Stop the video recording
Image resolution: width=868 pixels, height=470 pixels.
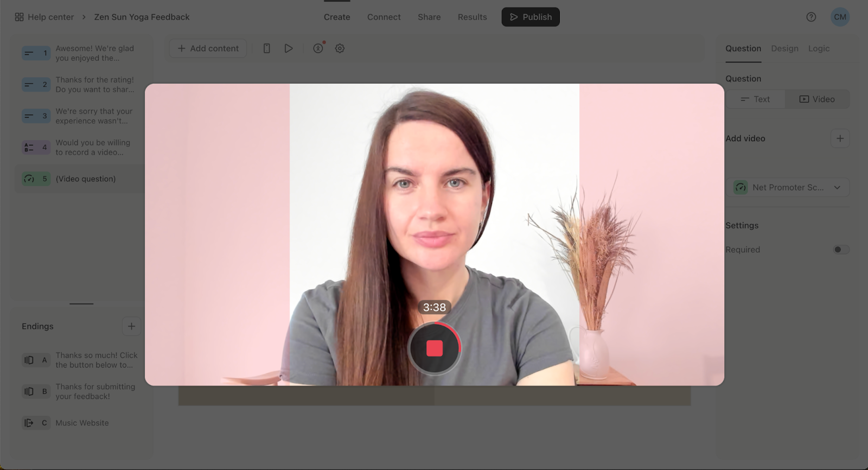click(435, 348)
